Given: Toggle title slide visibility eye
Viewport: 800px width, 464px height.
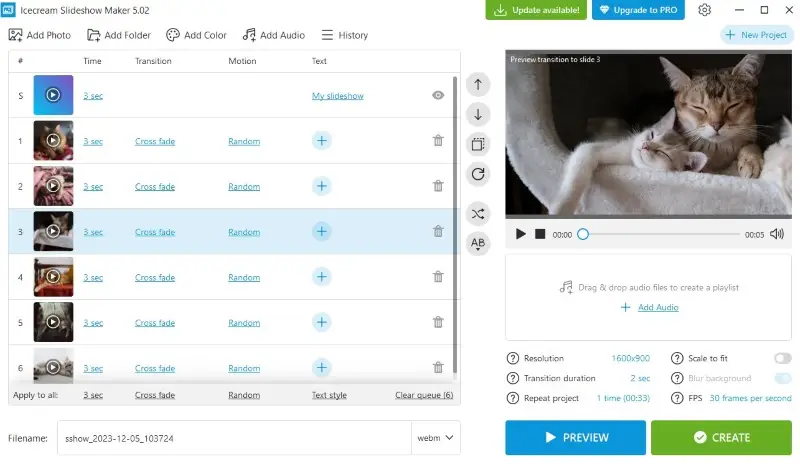Looking at the screenshot, I should [438, 95].
